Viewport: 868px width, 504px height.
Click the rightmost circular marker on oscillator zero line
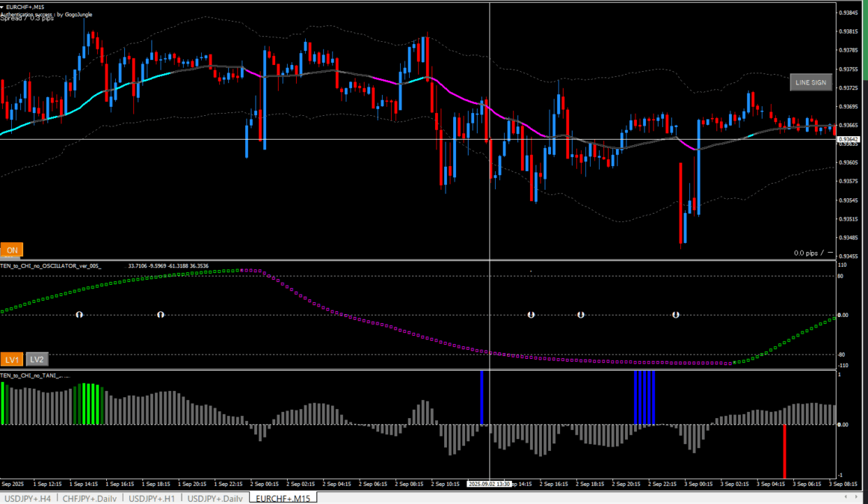pos(676,315)
